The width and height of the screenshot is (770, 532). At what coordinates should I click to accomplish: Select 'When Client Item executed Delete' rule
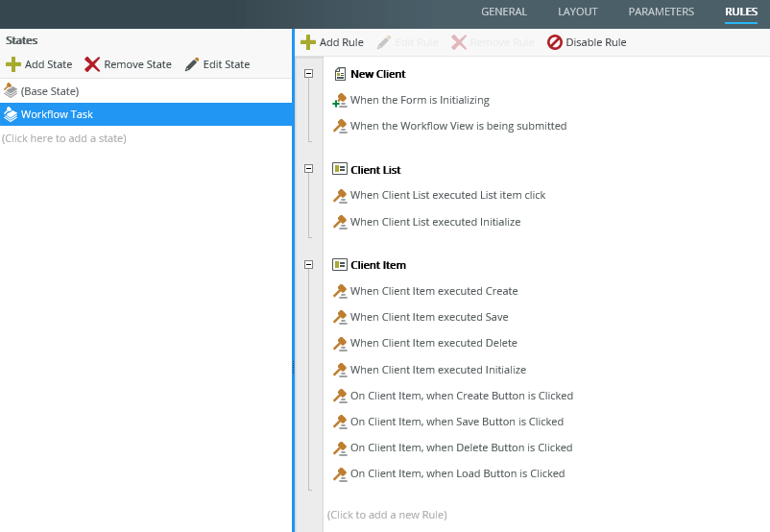[x=433, y=343]
